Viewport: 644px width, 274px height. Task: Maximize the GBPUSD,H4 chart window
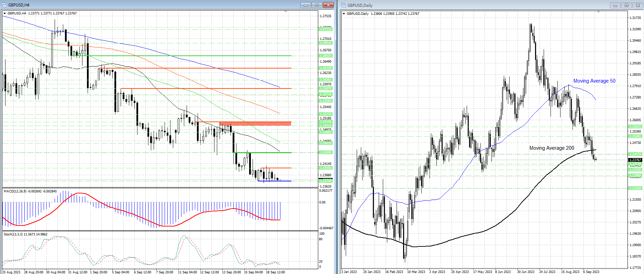317,5
